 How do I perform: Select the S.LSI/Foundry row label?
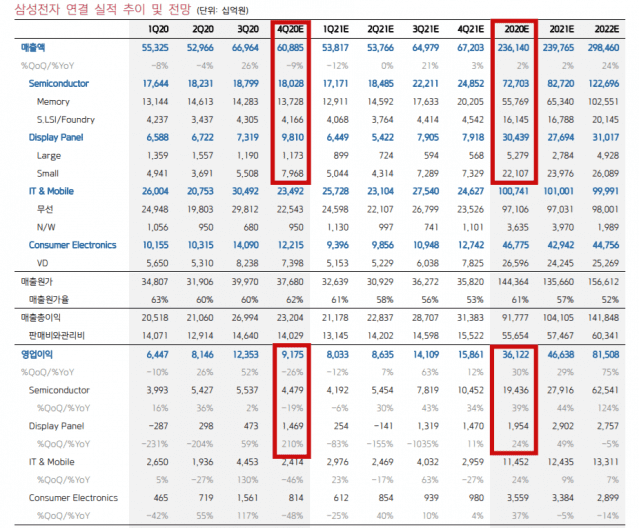[x=65, y=119]
